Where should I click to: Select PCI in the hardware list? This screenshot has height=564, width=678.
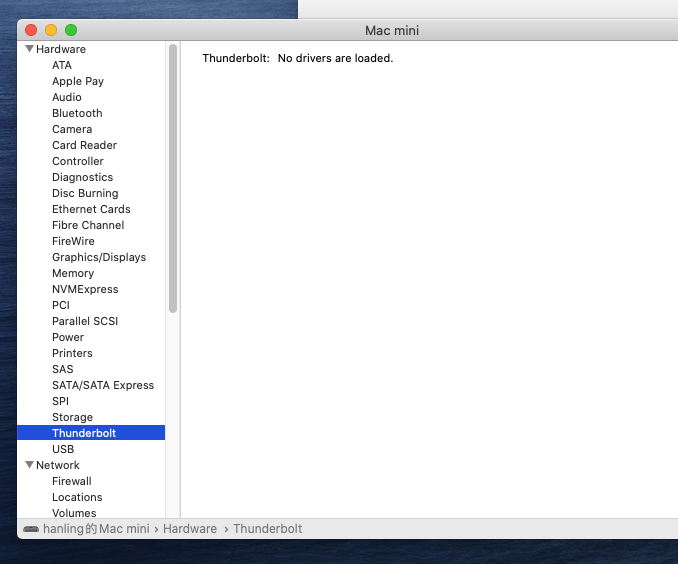(x=61, y=305)
